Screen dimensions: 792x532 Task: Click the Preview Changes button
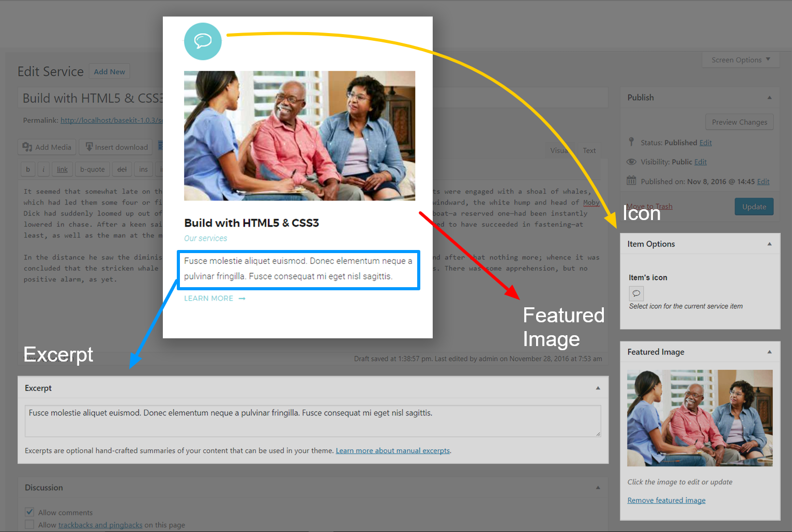click(x=739, y=122)
